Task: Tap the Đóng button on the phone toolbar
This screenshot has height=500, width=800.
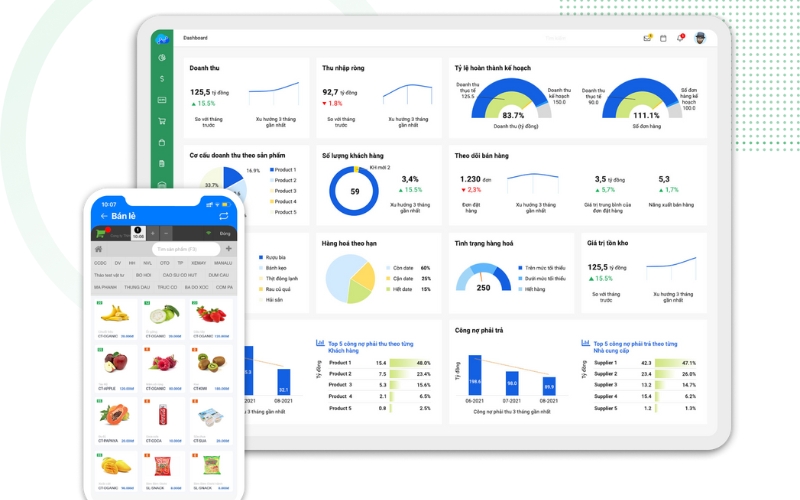Action: pos(225,233)
